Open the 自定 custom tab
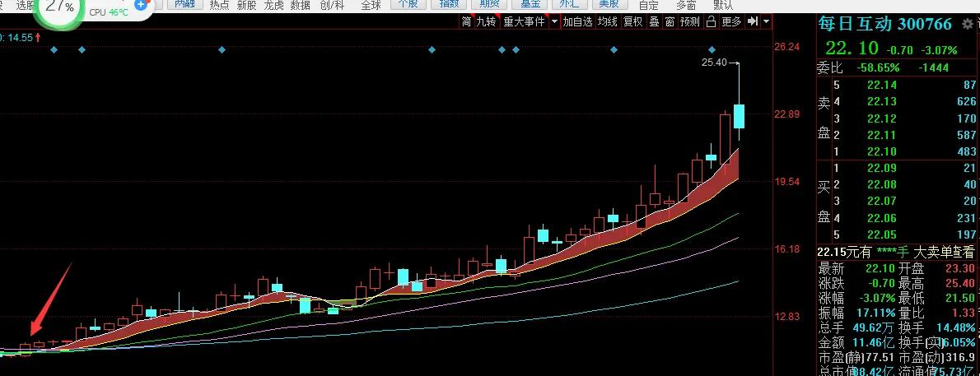 point(648,6)
